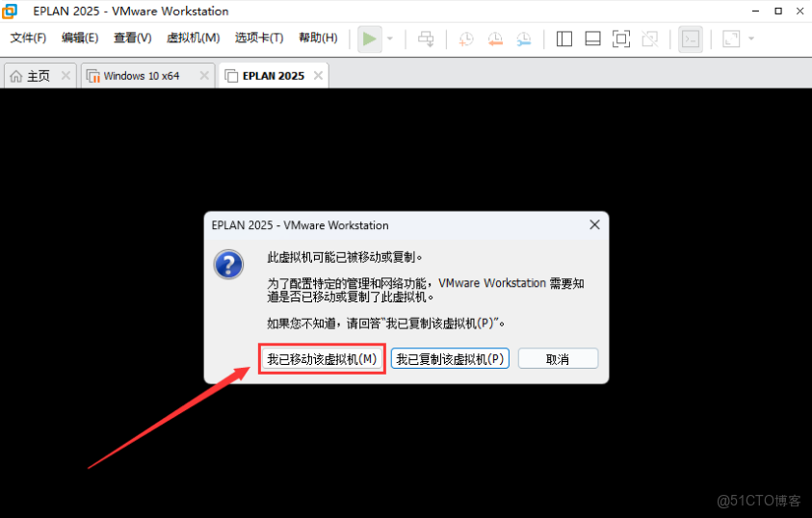Click the 取消 button in dialog
This screenshot has height=518, width=812.
click(x=558, y=358)
